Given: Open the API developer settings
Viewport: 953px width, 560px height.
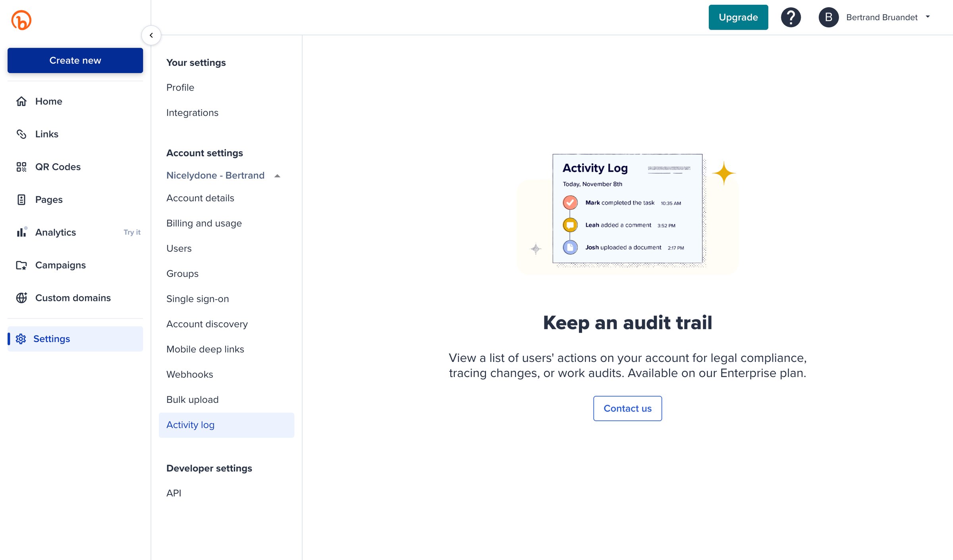Looking at the screenshot, I should point(174,493).
